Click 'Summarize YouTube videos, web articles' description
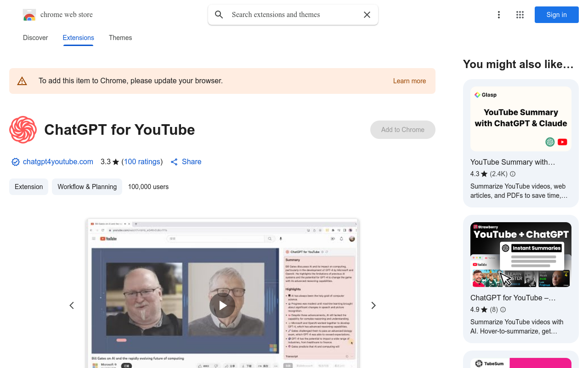 pos(519,191)
